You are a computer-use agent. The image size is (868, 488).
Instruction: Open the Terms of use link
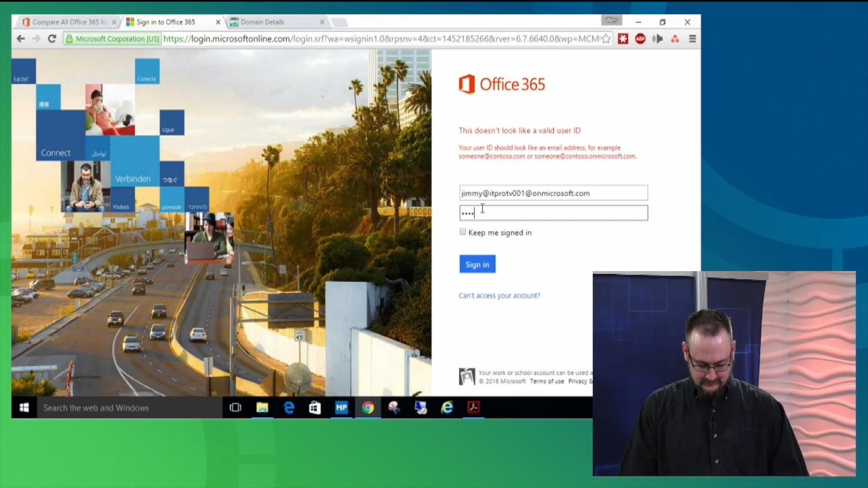(547, 382)
